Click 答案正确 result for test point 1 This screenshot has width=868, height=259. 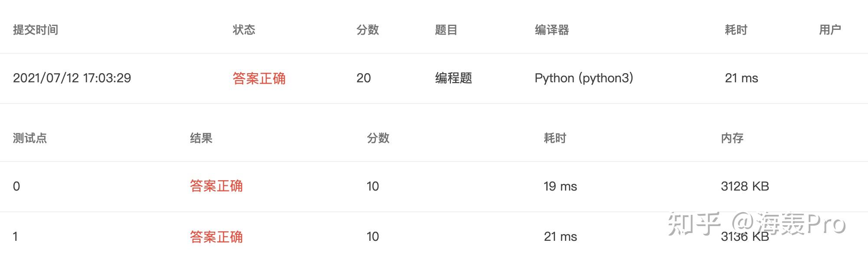tap(216, 237)
